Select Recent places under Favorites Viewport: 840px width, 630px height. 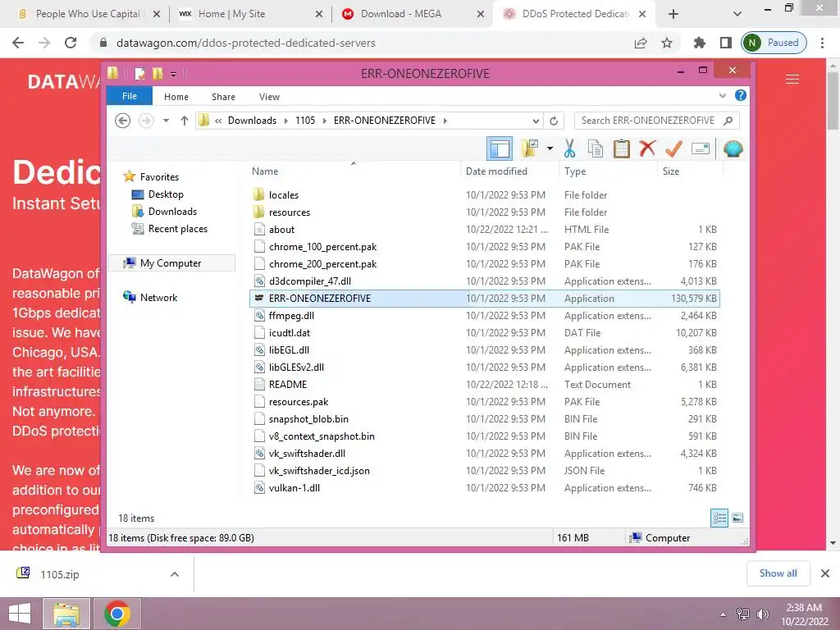click(x=177, y=229)
